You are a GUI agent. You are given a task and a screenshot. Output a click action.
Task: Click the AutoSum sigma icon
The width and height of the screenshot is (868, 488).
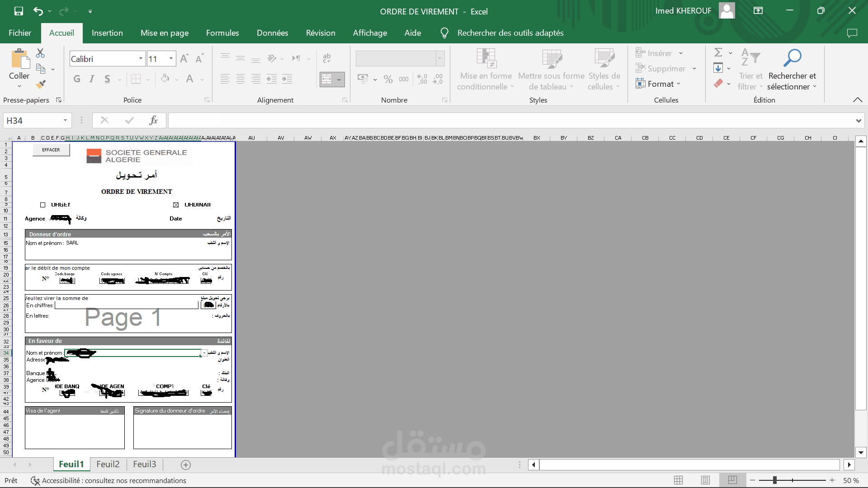[x=718, y=53]
